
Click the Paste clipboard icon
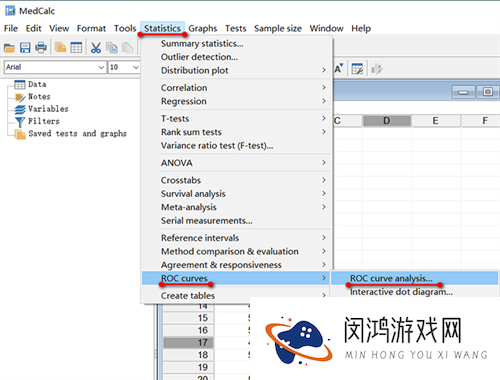click(x=127, y=48)
